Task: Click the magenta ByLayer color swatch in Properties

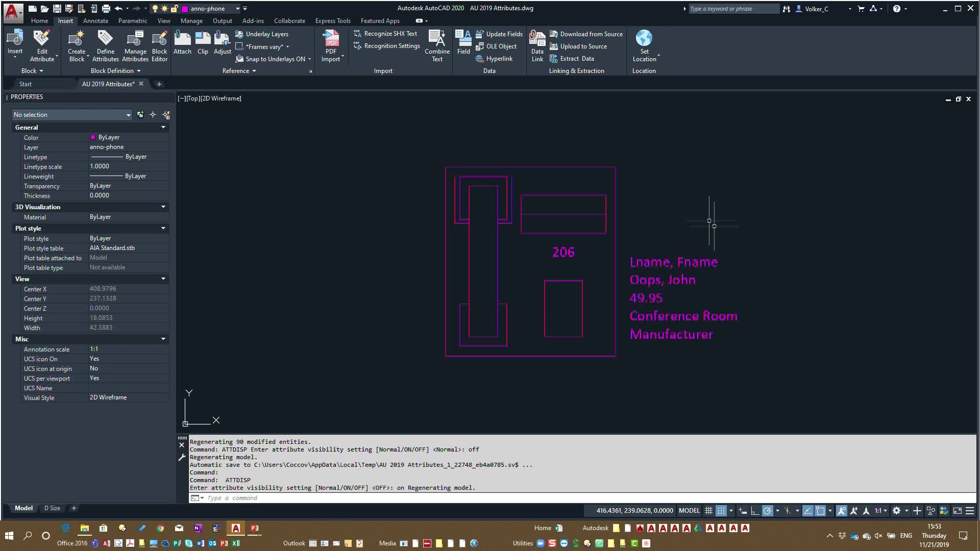Action: (x=93, y=137)
